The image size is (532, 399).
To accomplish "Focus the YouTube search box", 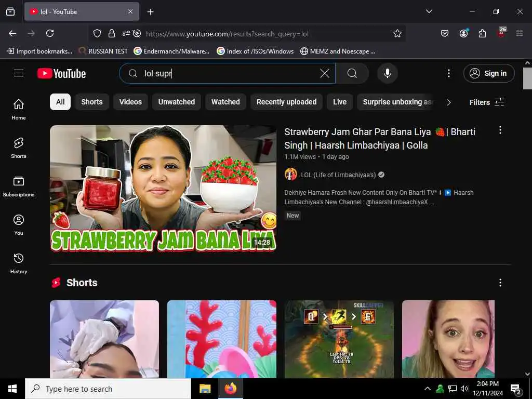I will [228, 73].
